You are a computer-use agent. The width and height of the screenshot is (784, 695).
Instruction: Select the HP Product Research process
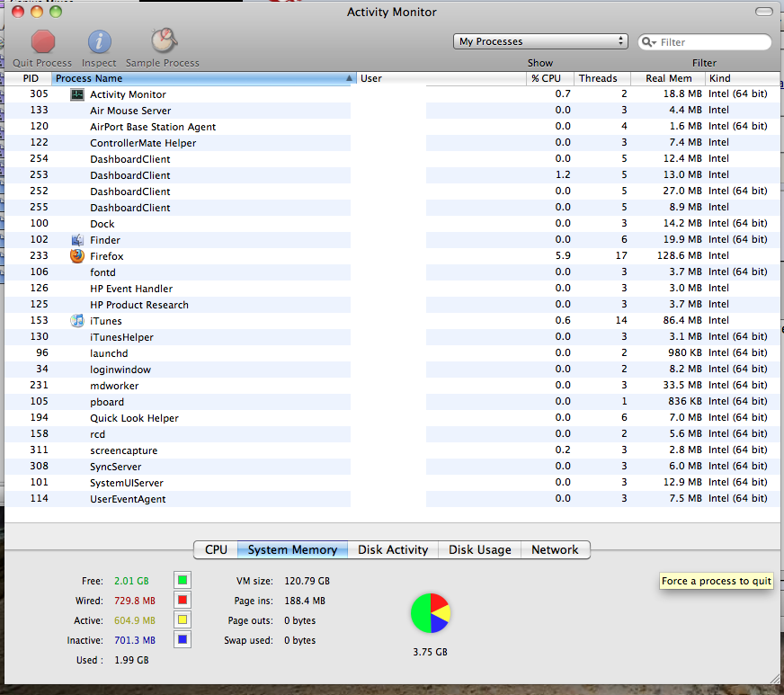point(392,305)
